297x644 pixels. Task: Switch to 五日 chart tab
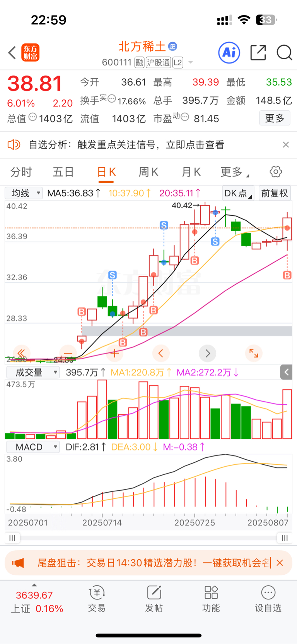63,172
